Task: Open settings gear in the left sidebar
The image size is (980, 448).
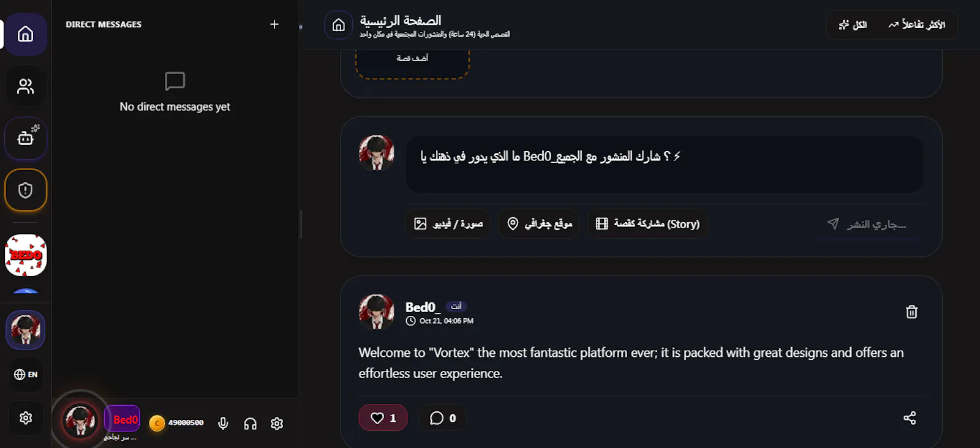Action: [26, 418]
